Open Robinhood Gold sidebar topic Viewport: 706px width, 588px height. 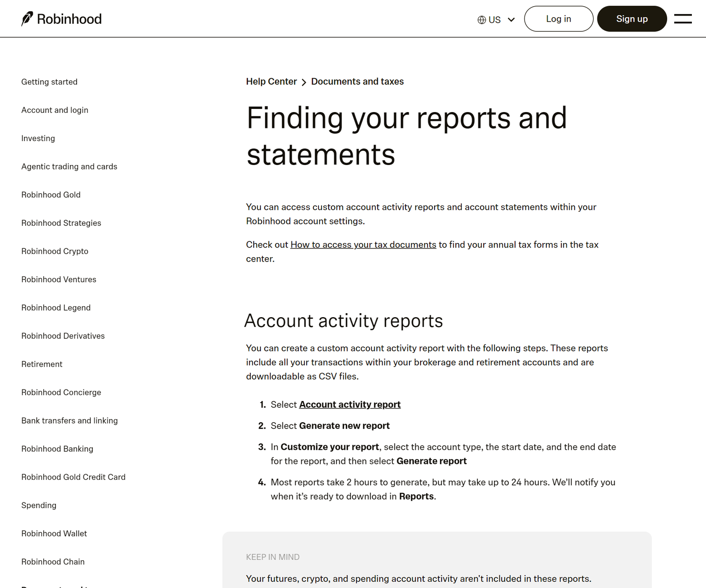51,195
